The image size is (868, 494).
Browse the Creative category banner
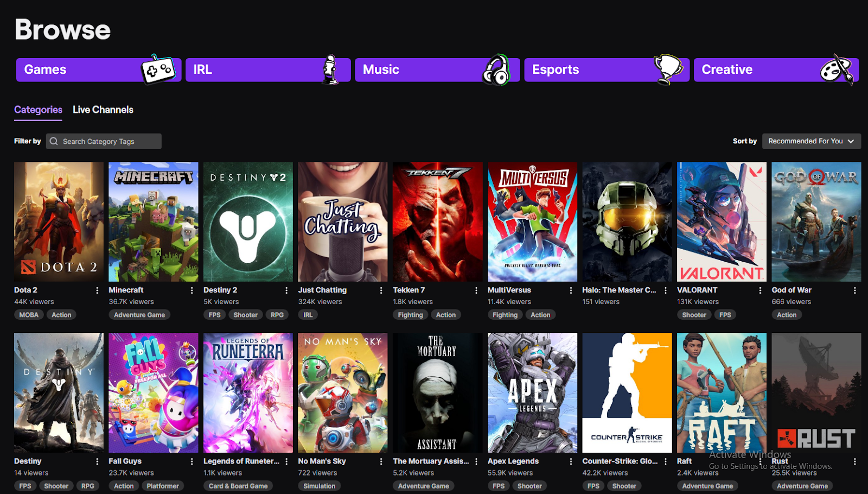[776, 69]
